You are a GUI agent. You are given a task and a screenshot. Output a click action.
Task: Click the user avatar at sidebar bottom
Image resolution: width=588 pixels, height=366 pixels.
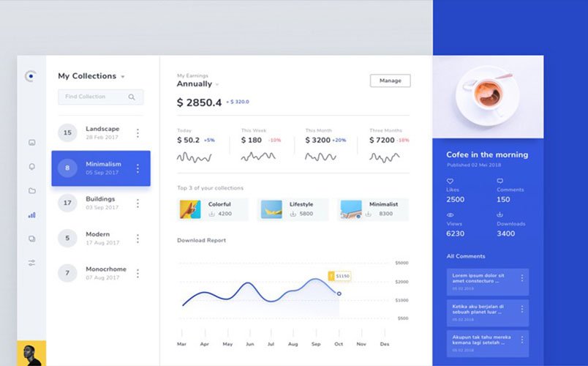coord(31,354)
